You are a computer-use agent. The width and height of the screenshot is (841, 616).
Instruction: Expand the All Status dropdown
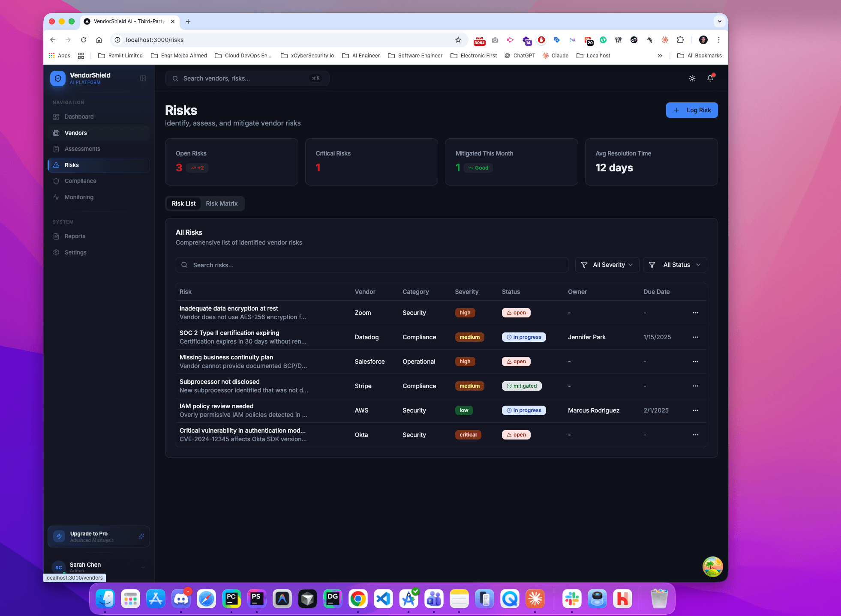click(x=675, y=265)
